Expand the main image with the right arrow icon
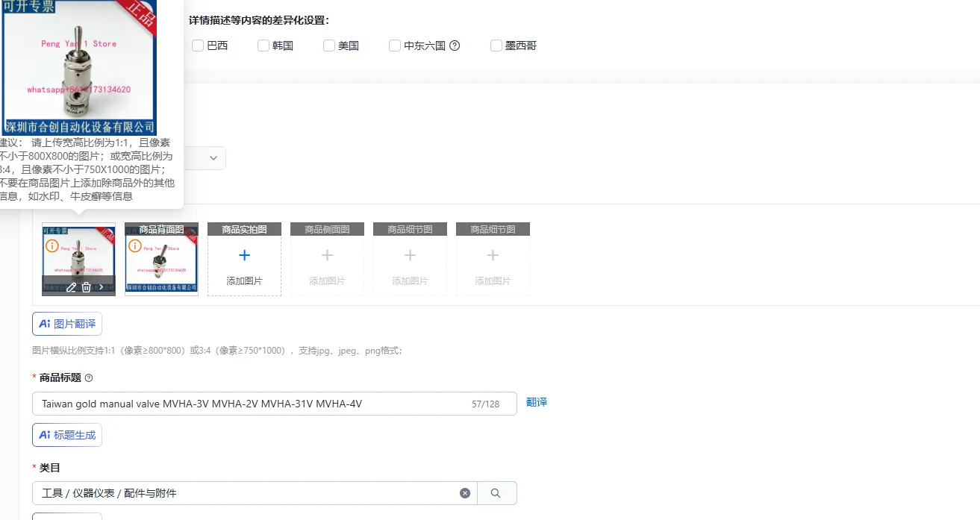Viewport: 980px width, 520px height. (x=101, y=286)
